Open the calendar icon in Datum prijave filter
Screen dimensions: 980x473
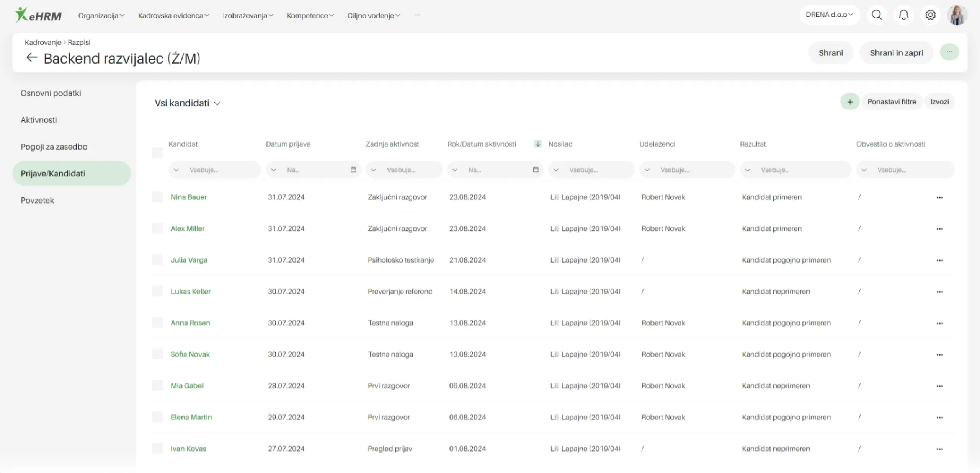coord(353,170)
